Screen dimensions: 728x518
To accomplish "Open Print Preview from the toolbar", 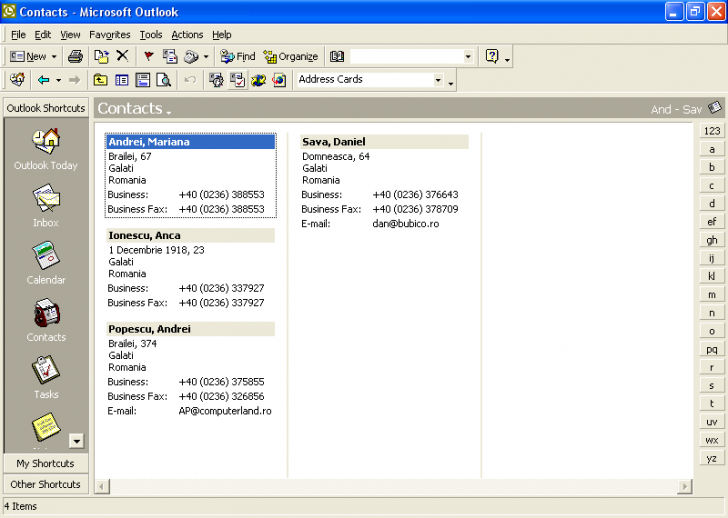I will tap(163, 80).
